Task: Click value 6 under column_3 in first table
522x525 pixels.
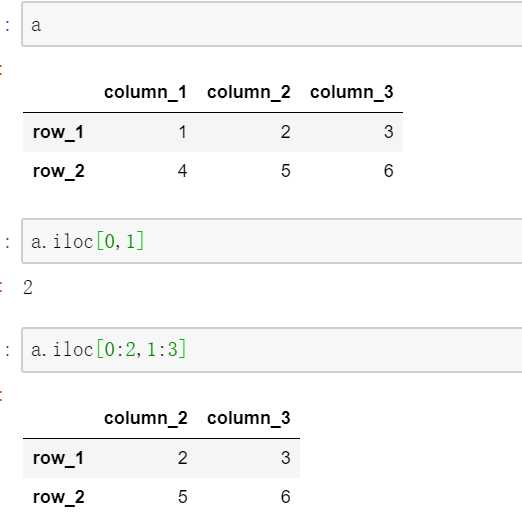Action: coord(388,171)
